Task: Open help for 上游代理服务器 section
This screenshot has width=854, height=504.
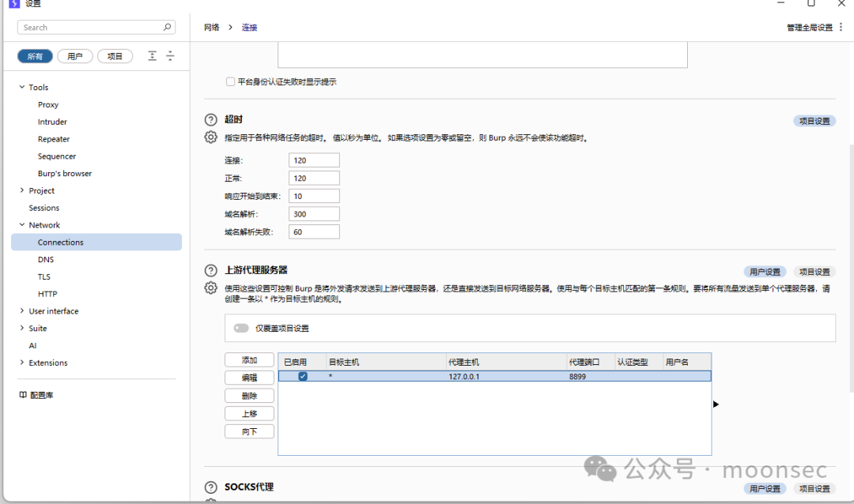Action: pyautogui.click(x=211, y=270)
